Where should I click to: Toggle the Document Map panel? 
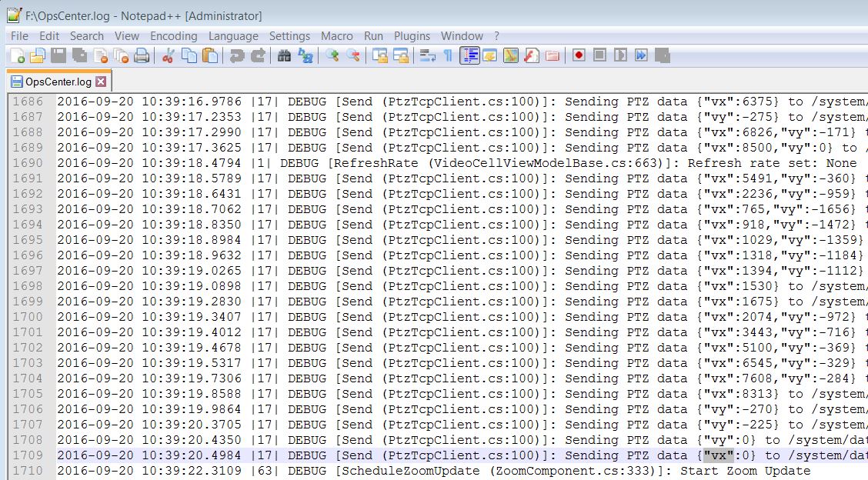pos(471,55)
